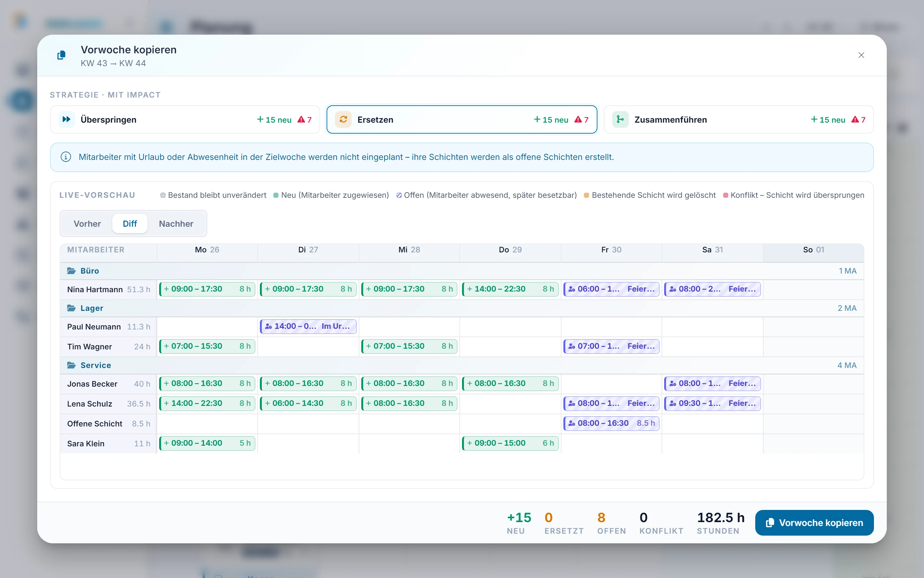Click Jonas Becker's Saturday open shift

pyautogui.click(x=712, y=383)
